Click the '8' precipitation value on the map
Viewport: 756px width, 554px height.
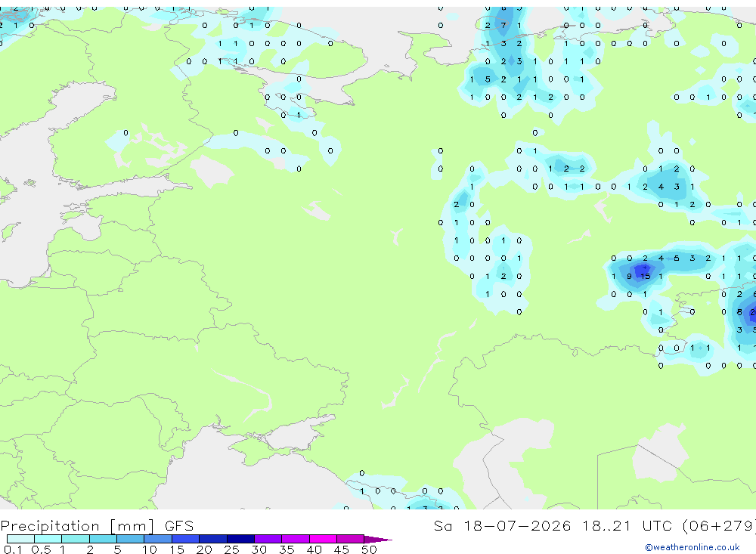coord(739,312)
